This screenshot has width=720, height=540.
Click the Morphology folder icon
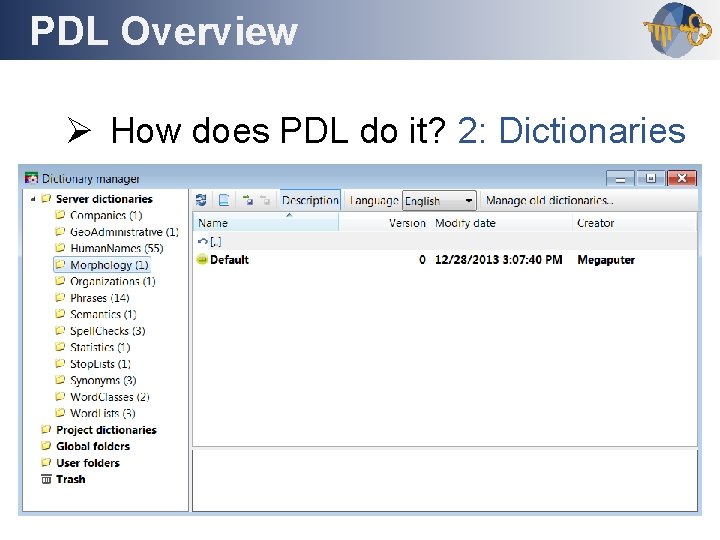60,264
